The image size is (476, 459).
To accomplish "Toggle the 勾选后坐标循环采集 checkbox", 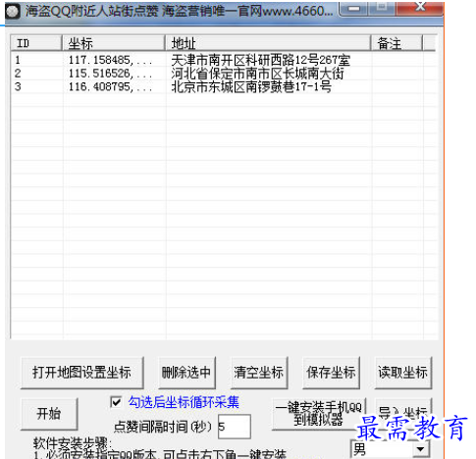I will 116,402.
